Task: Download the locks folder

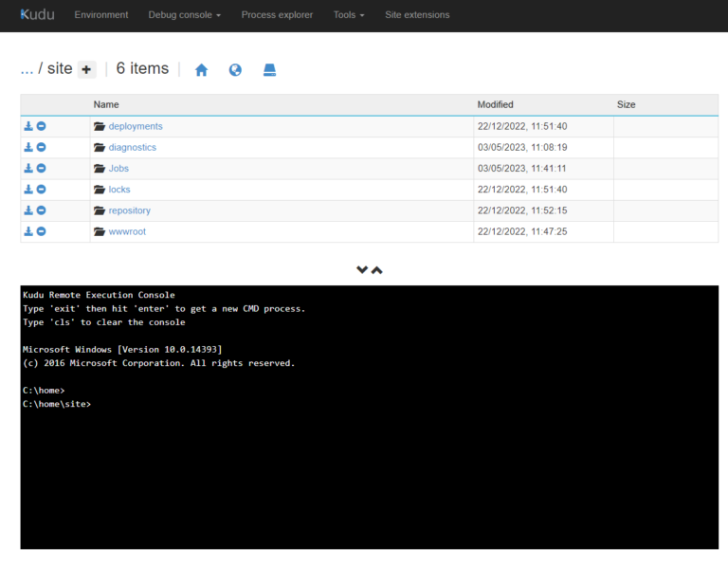Action: pyautogui.click(x=28, y=189)
